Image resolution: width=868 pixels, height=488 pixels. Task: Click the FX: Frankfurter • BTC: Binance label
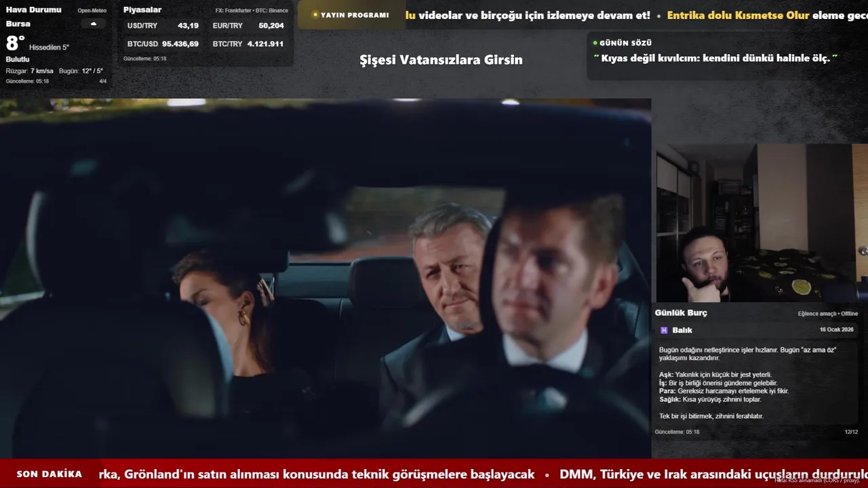click(252, 11)
